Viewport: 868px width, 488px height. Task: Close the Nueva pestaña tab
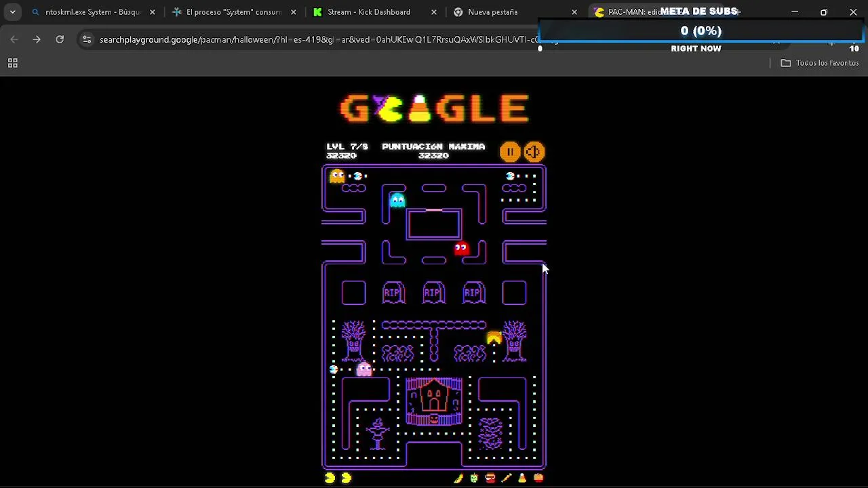tap(574, 12)
